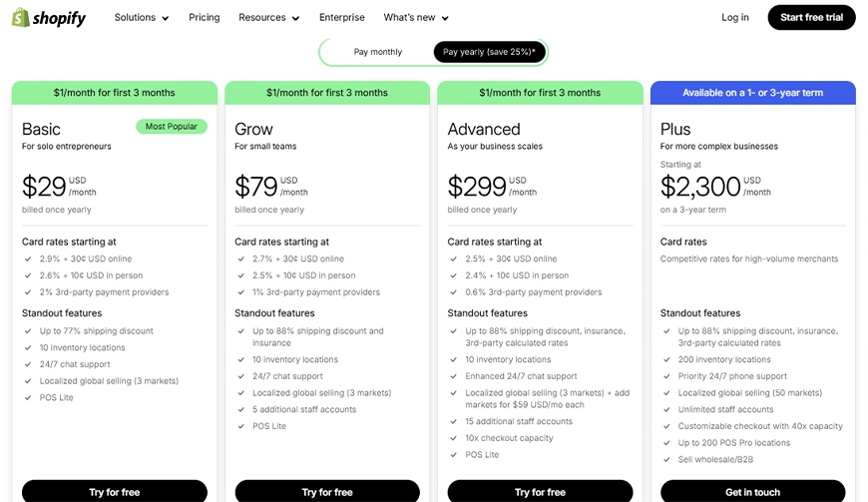The width and height of the screenshot is (868, 502).
Task: Click checkmark beside POS Lite in Basic
Action: 28,398
